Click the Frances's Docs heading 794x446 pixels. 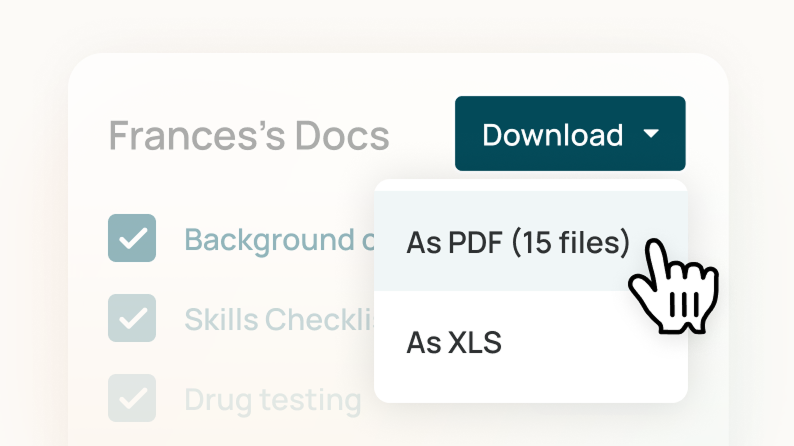coord(249,136)
